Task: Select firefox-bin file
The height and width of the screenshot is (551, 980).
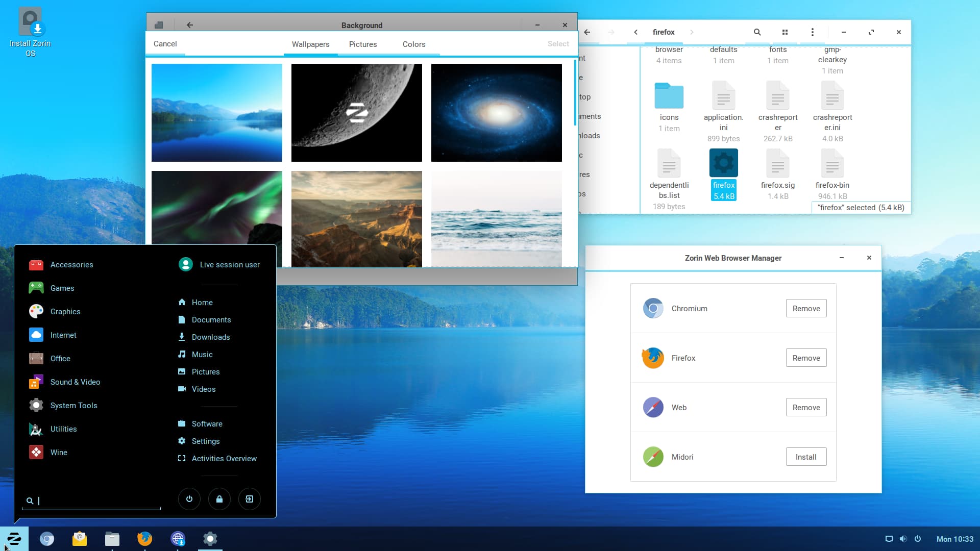Action: tap(832, 174)
